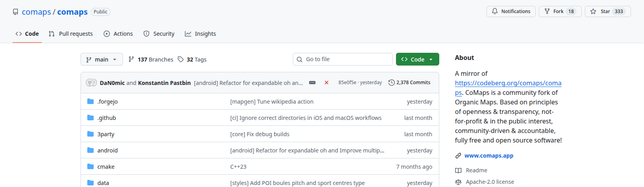This screenshot has height=187, width=644.
Task: Click the data folder icon
Action: [90, 183]
